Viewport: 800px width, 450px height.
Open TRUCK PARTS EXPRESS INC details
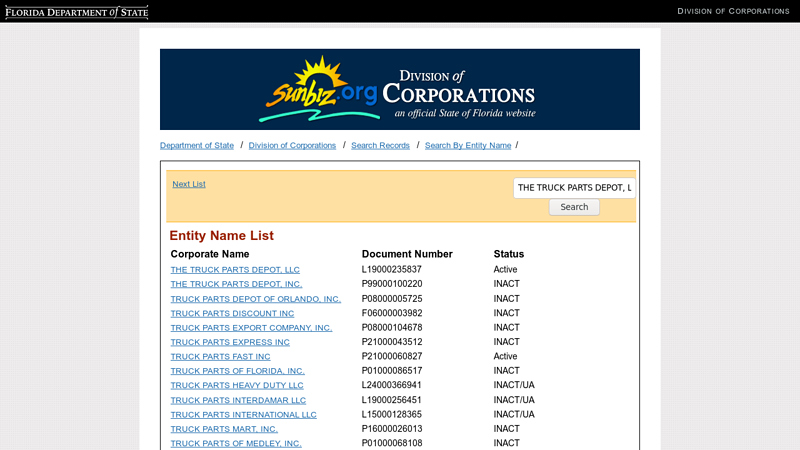pyautogui.click(x=230, y=342)
